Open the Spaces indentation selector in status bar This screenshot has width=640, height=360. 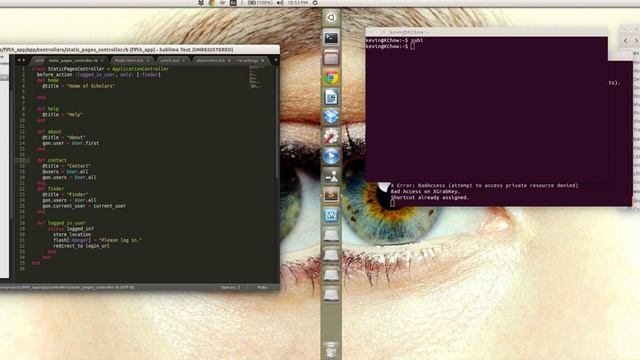click(231, 287)
